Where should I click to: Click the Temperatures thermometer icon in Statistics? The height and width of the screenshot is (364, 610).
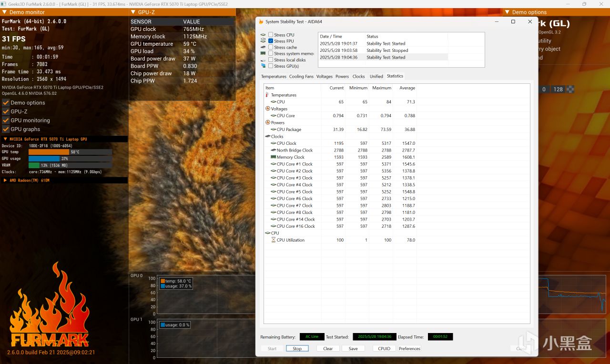[267, 95]
